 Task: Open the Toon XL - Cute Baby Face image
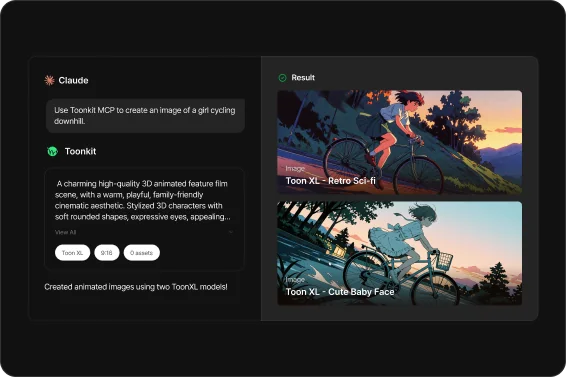tap(399, 253)
